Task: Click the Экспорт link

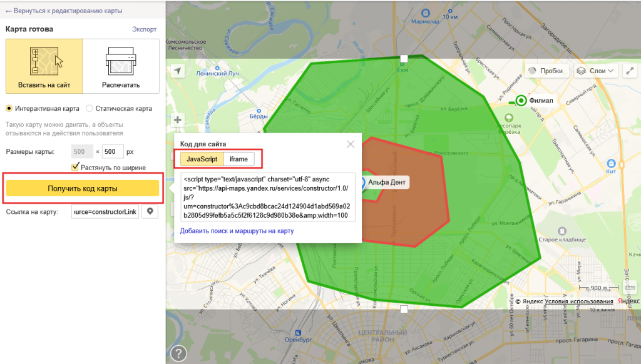Action: pos(144,29)
